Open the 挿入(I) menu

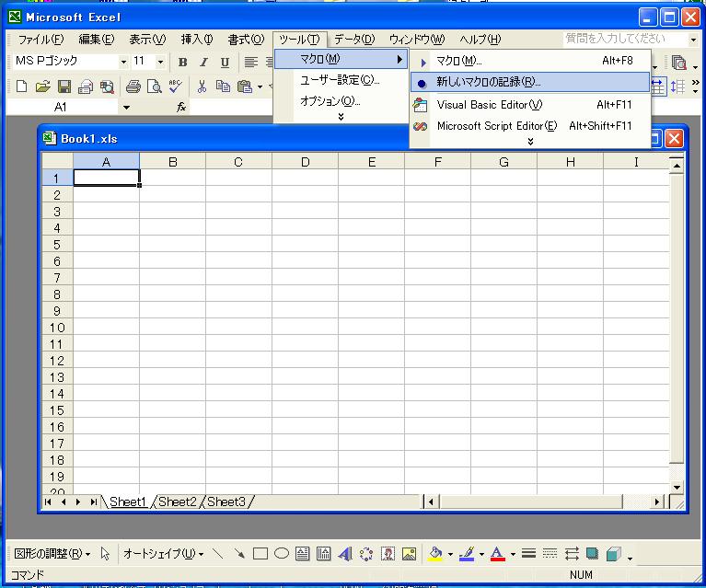coord(197,40)
